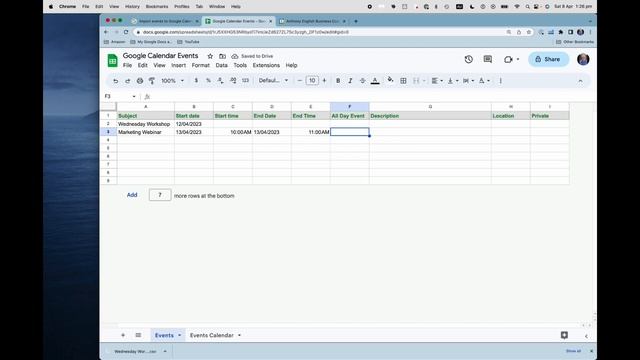This screenshot has width=640, height=360.
Task: Open the Extensions menu
Action: coord(266,65)
